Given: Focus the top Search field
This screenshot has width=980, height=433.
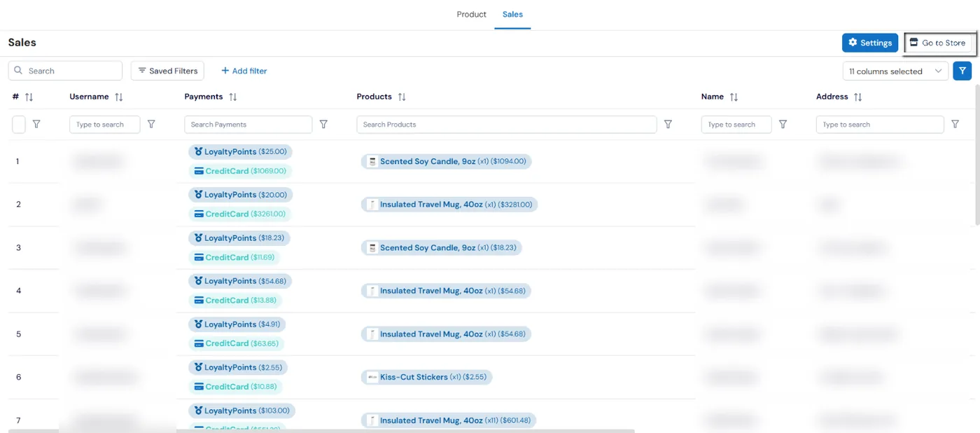Looking at the screenshot, I should (x=65, y=71).
